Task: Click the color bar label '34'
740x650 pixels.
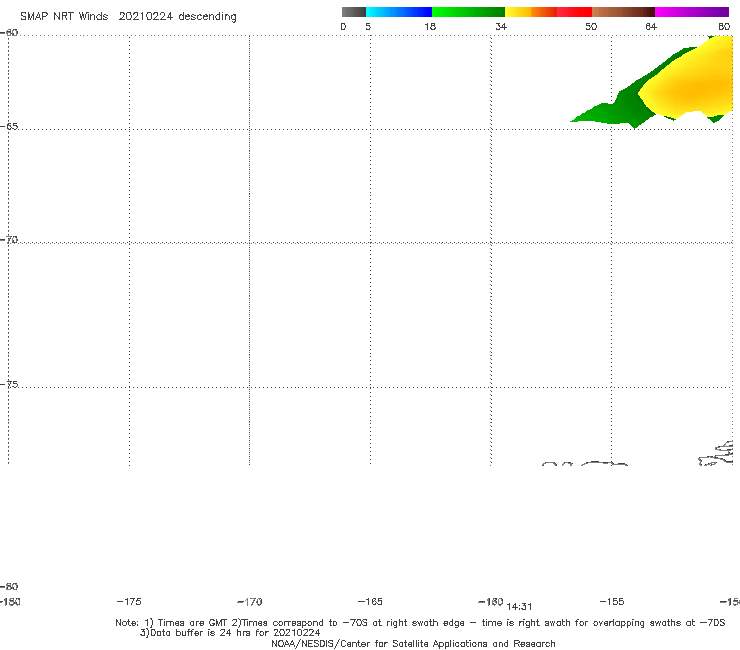Action: coord(501,27)
